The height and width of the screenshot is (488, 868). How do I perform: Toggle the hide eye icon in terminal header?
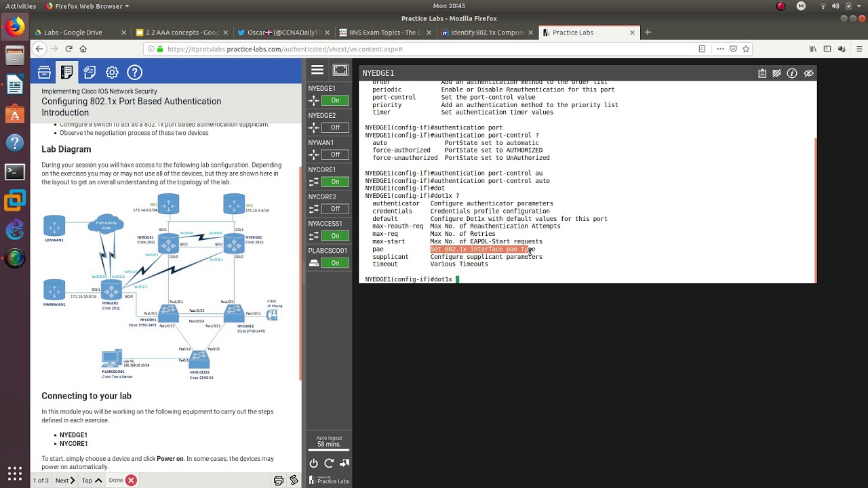(808, 73)
